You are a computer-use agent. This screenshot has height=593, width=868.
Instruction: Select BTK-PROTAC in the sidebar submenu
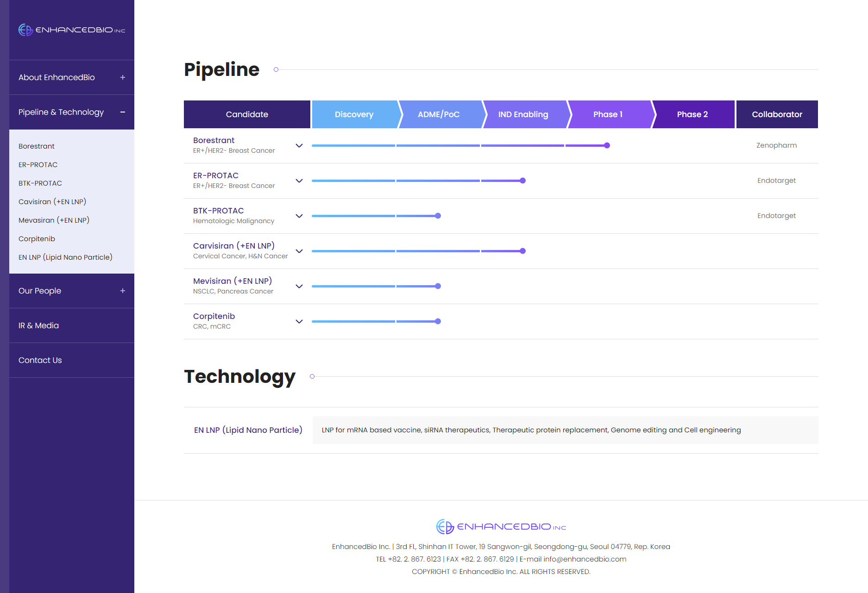40,183
